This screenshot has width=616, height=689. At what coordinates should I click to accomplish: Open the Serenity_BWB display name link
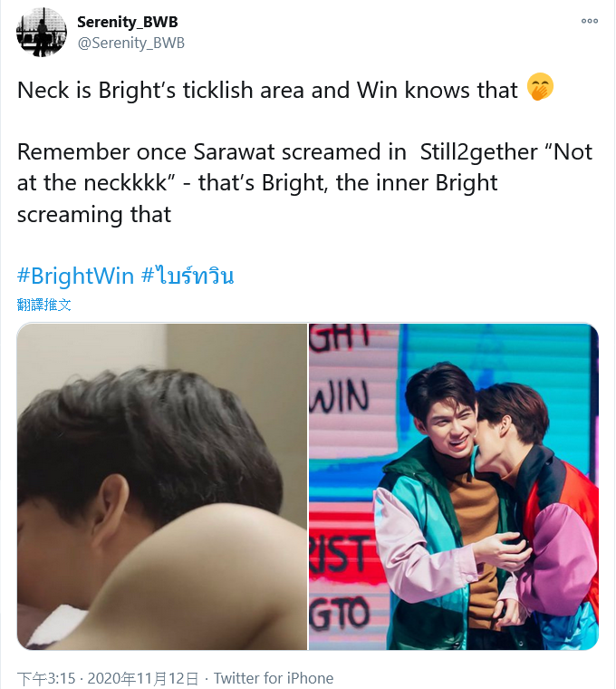click(128, 22)
